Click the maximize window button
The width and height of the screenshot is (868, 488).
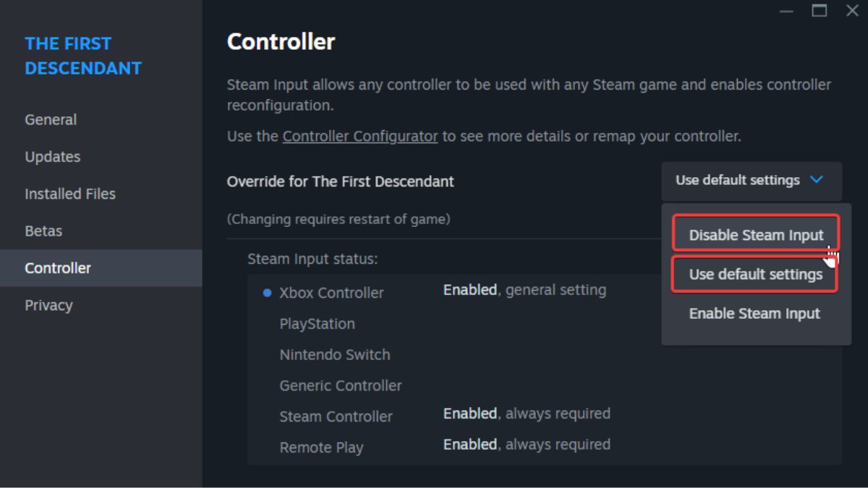coord(820,11)
